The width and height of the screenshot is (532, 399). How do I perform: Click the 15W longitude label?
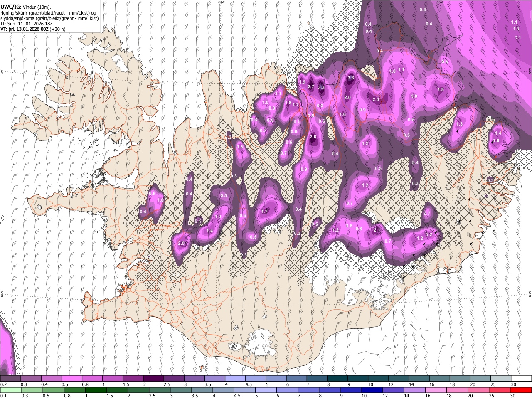[x=440, y=2]
